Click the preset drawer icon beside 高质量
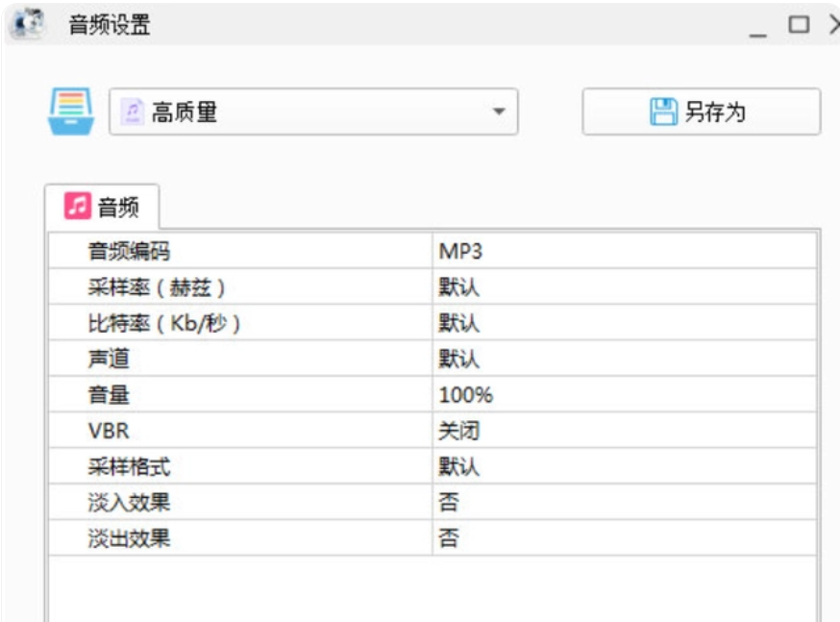Image resolution: width=840 pixels, height=622 pixels. click(71, 112)
